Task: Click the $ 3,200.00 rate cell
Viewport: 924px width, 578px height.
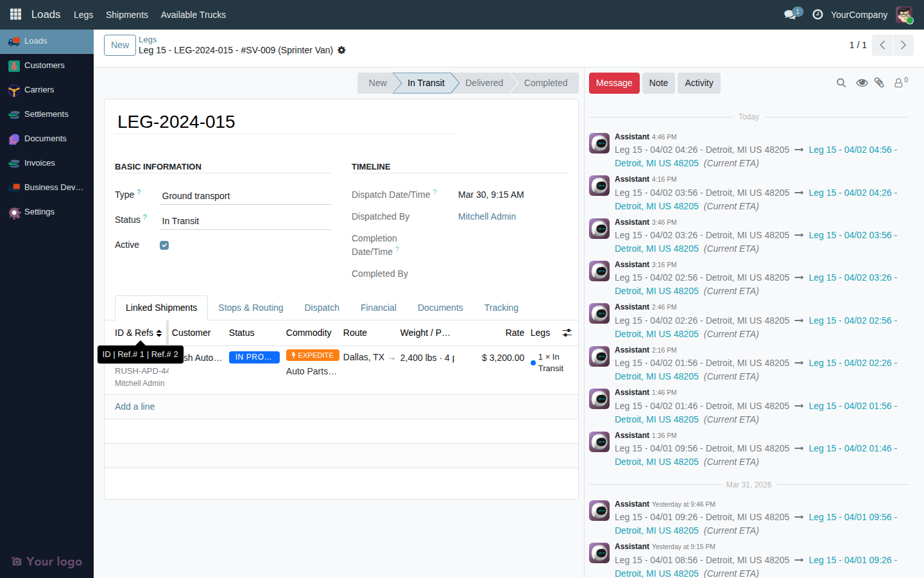Action: click(x=503, y=358)
